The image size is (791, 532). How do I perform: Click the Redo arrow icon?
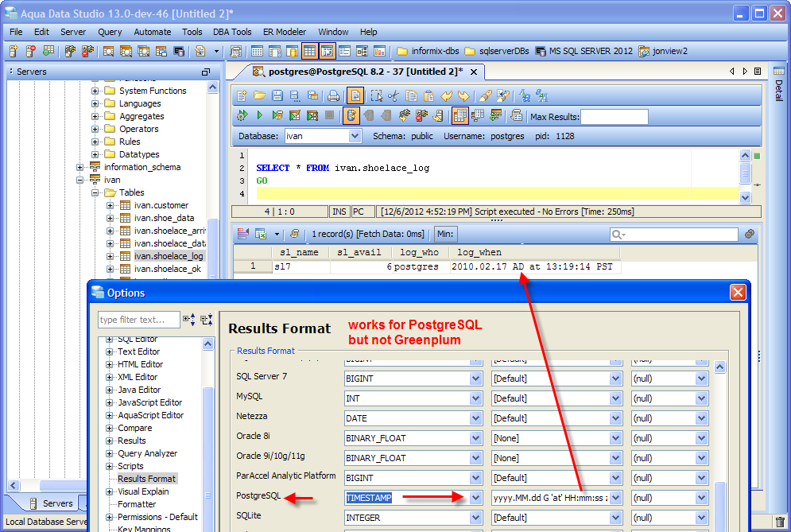point(463,95)
